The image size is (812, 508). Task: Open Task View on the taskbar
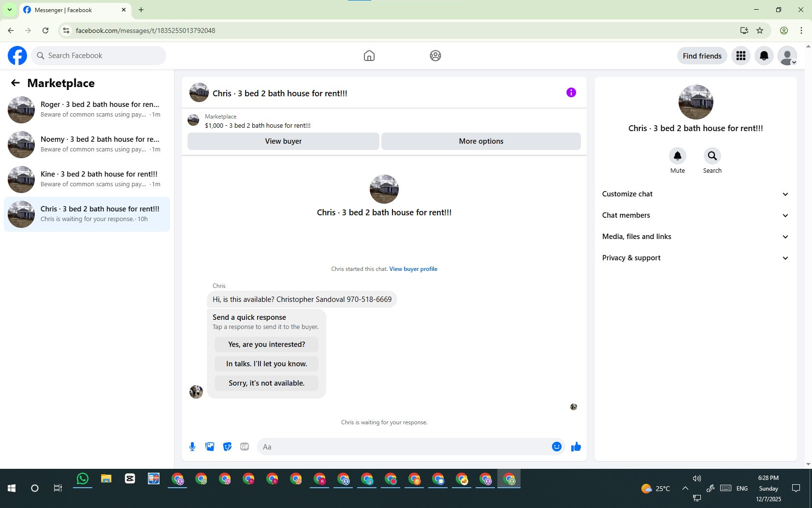click(58, 488)
